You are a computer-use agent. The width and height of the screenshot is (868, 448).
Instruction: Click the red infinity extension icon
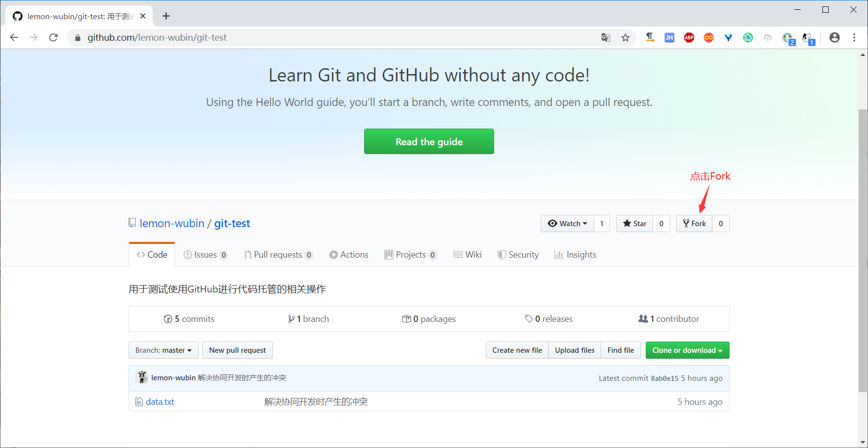(709, 38)
